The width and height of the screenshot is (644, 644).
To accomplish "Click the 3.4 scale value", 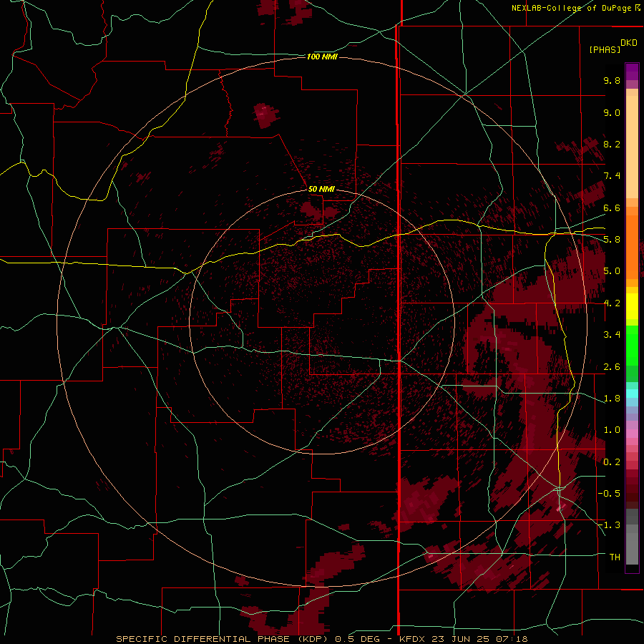I will click(x=612, y=335).
